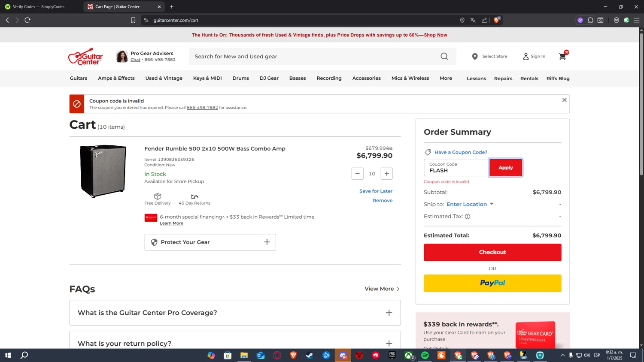Image resolution: width=644 pixels, height=362 pixels.
Task: Open Windows Start menu
Action: pyautogui.click(x=8, y=355)
